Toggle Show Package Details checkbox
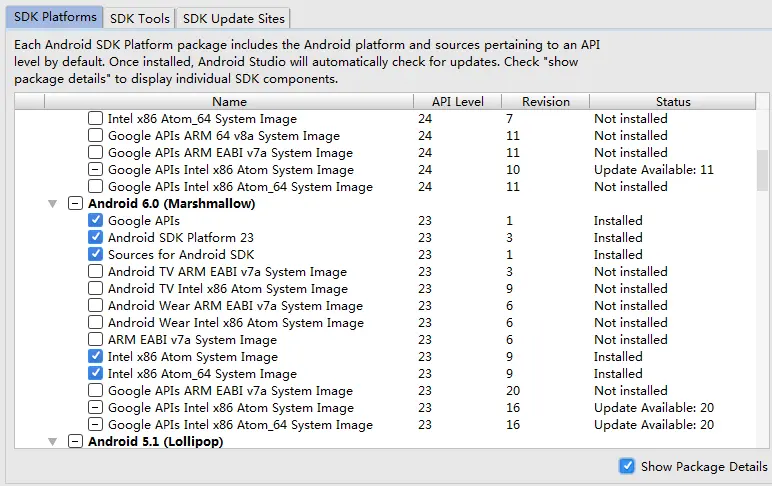The image size is (772, 486). pos(627,466)
